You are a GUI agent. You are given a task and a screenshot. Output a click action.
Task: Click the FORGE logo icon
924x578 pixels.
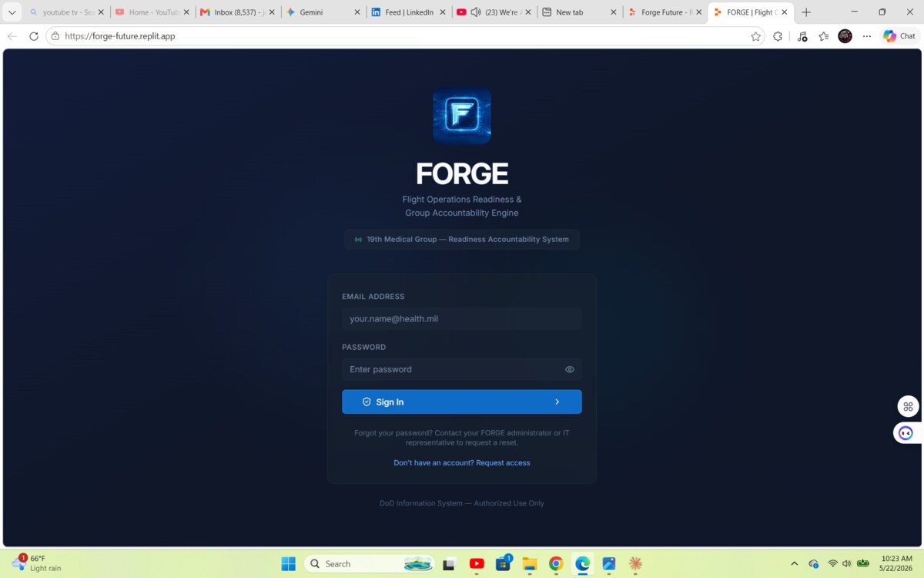point(462,116)
